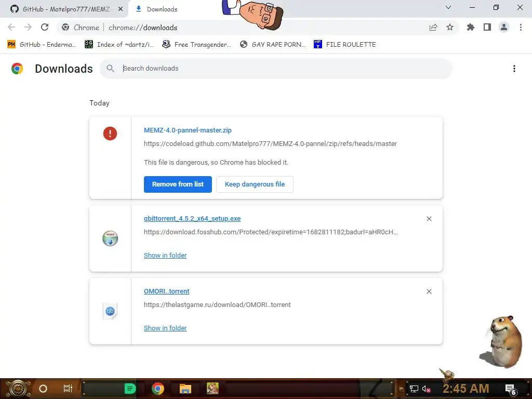
Task: Open the share this page icon
Action: coord(433,28)
